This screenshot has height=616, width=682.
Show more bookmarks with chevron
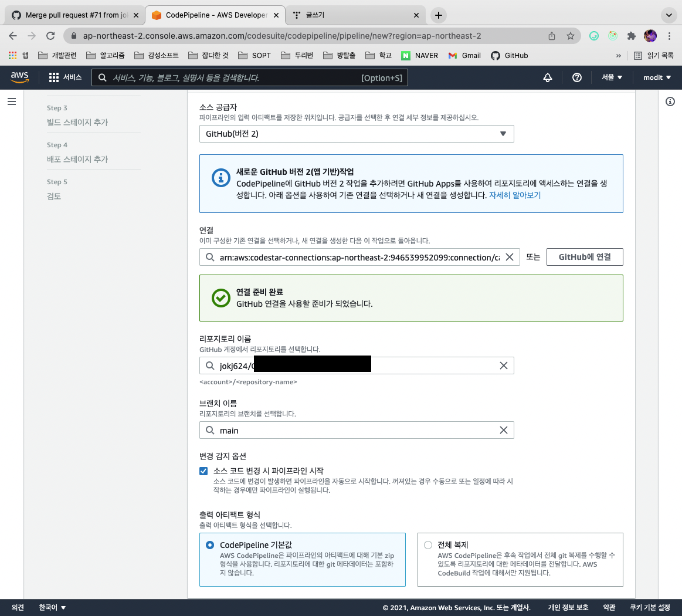(x=619, y=55)
